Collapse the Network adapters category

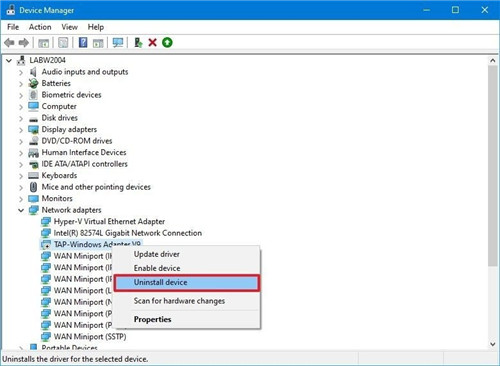21,210
